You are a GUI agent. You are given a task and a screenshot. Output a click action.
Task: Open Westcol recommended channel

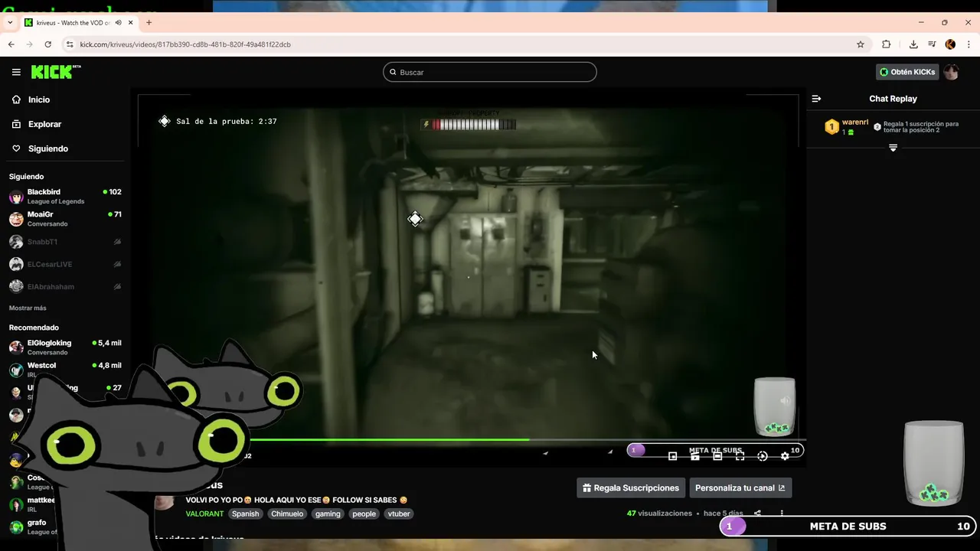(65, 370)
